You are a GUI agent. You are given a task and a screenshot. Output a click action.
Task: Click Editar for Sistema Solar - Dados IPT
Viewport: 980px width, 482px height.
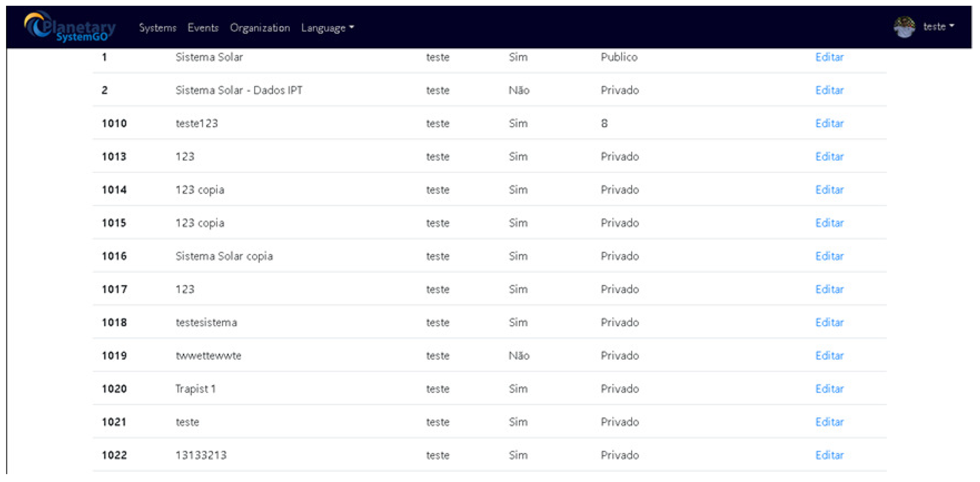pos(829,90)
